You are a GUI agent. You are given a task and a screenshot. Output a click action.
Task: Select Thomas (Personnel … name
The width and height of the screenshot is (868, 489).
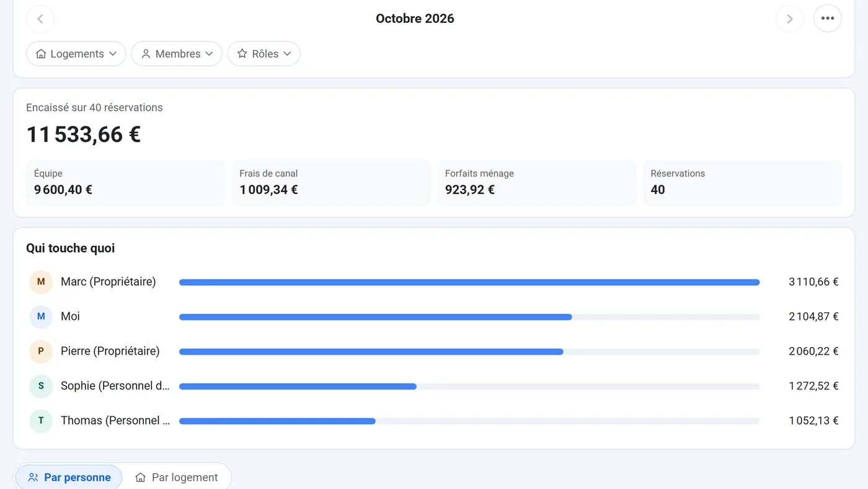pos(115,421)
